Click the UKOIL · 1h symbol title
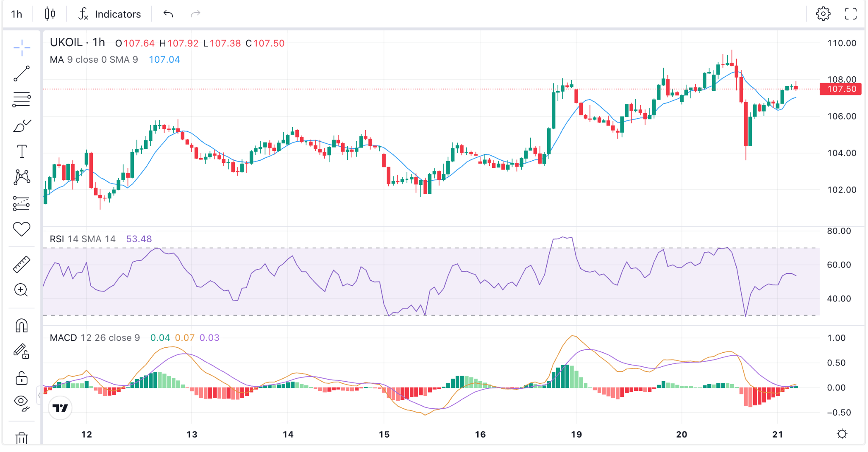 78,42
